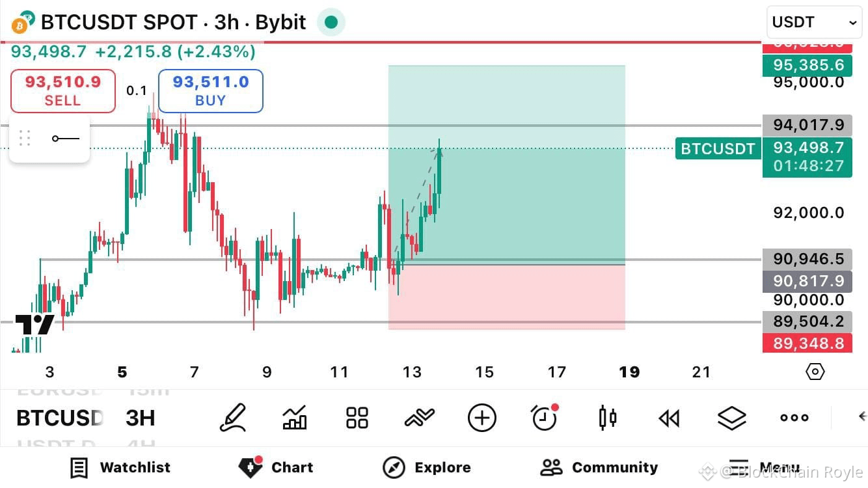Select the drawing tools pencil icon
Viewport: 868px width, 488px height.
click(234, 417)
